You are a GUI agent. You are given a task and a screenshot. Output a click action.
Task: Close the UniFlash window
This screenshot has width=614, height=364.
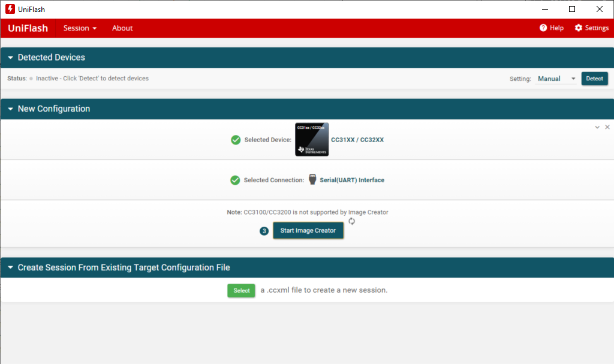pos(600,9)
